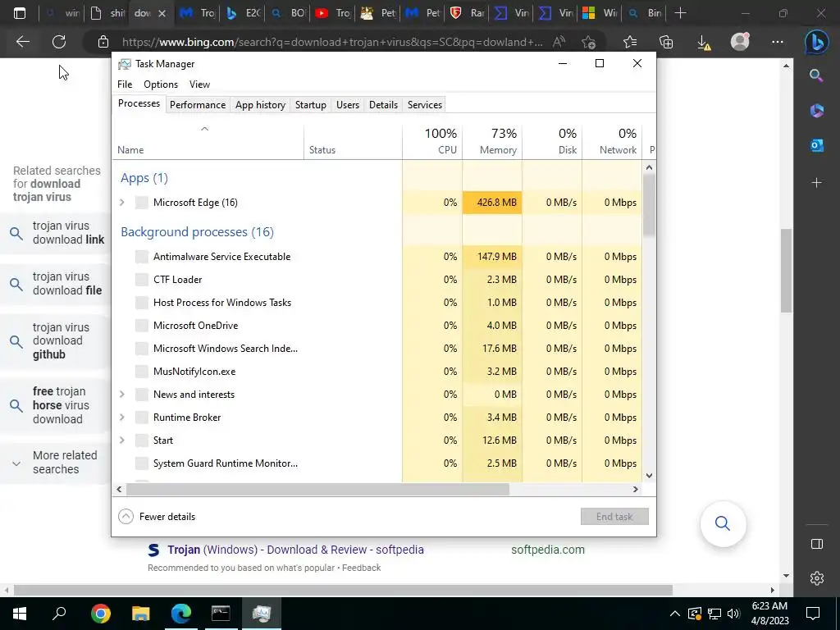Screen dimensions: 840x630
Task: Expand the News and interests process
Action: [122, 395]
